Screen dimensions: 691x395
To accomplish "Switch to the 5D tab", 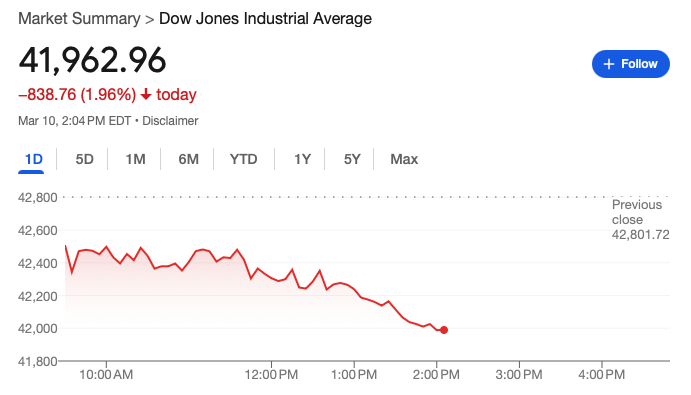I will pyautogui.click(x=84, y=159).
